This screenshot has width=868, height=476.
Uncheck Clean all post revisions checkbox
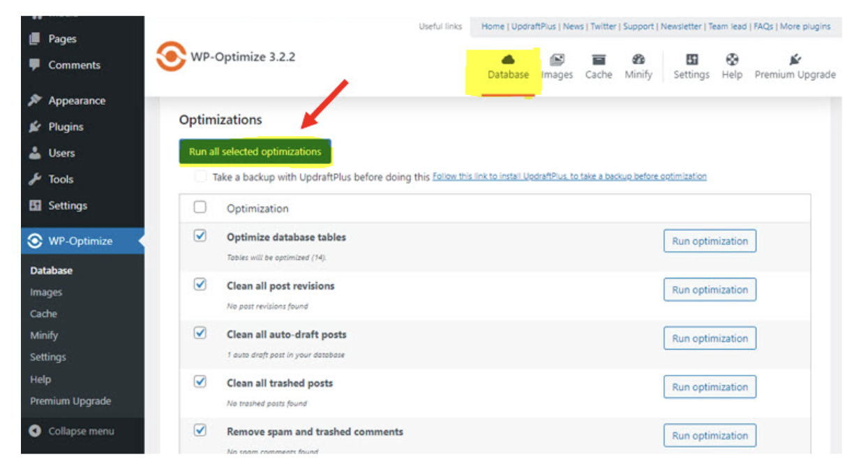(x=200, y=285)
